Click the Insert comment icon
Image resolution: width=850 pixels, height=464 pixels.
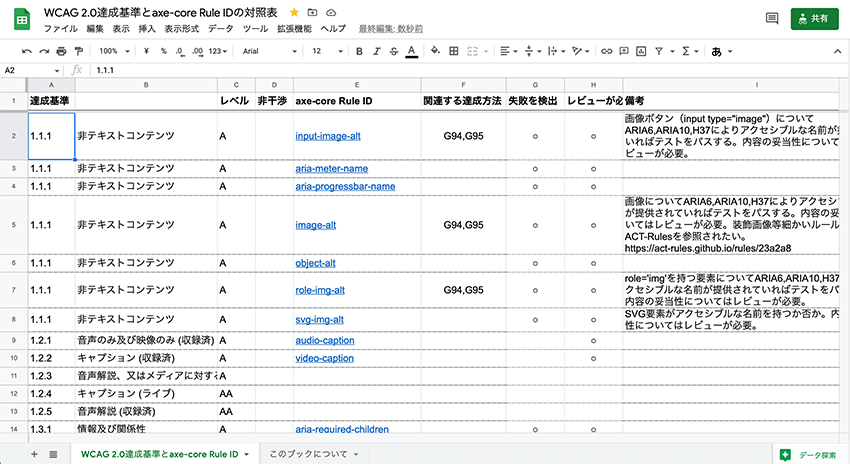click(624, 51)
